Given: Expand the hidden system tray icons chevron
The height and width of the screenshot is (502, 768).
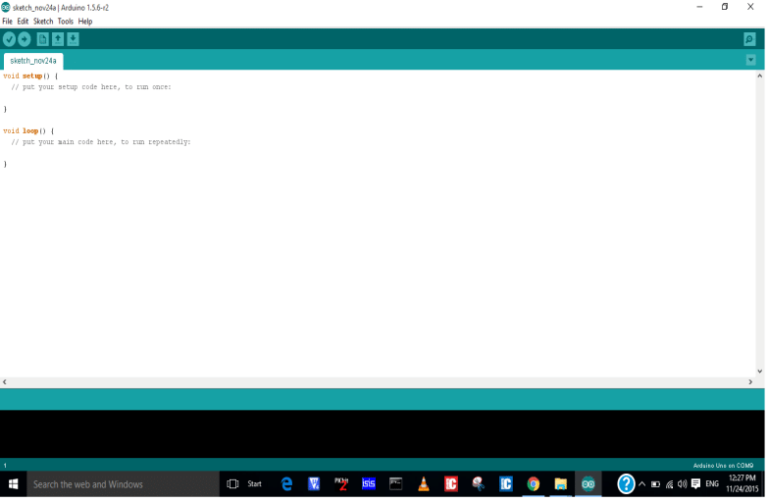Looking at the screenshot, I should 642,484.
